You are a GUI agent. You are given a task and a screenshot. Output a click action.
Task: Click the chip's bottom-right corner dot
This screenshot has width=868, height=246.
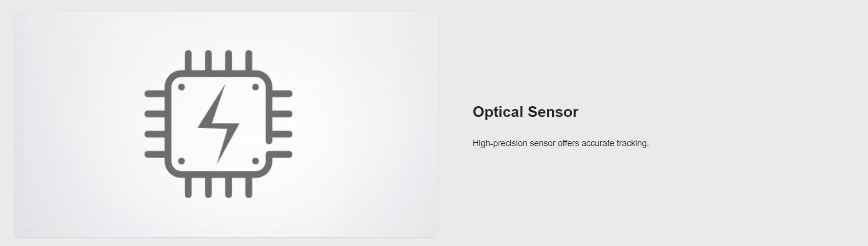click(255, 161)
